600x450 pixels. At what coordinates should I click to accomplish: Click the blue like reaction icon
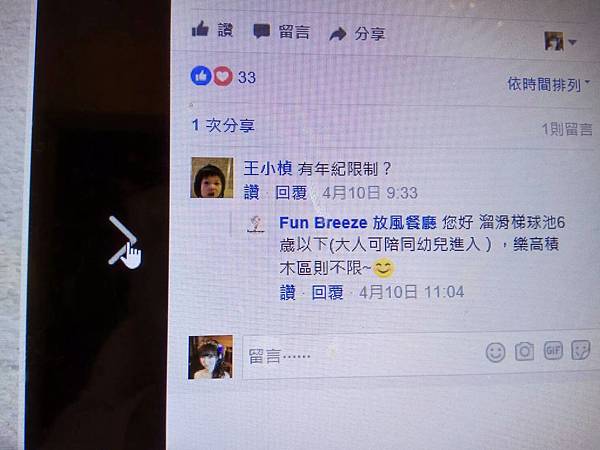201,76
